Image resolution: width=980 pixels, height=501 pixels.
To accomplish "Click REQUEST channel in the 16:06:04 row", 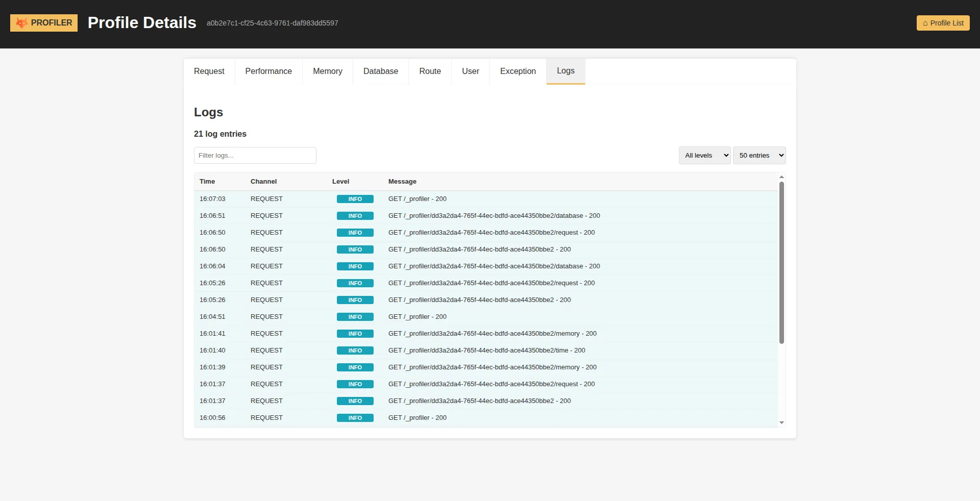I will (x=266, y=266).
